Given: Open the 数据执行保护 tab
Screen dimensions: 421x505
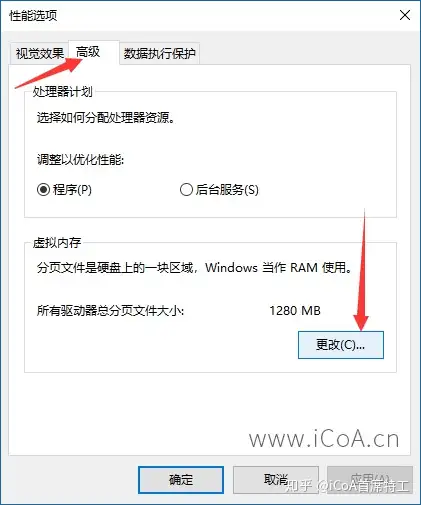Looking at the screenshot, I should (160, 53).
